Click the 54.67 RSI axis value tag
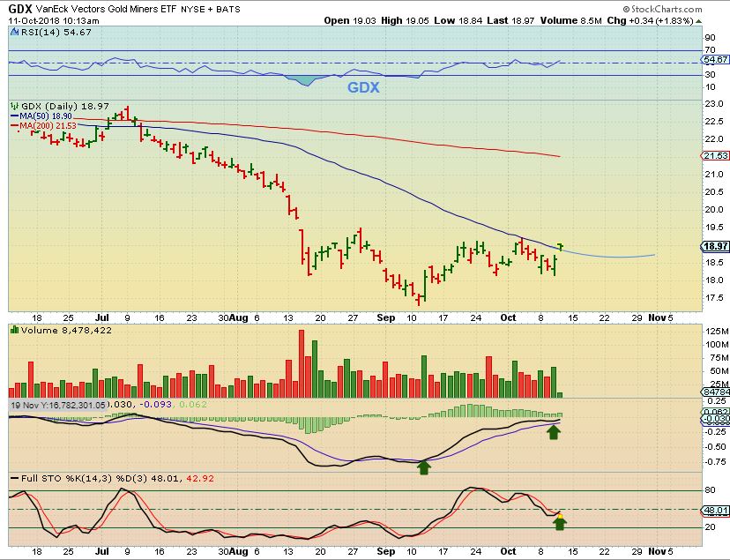 point(716,60)
